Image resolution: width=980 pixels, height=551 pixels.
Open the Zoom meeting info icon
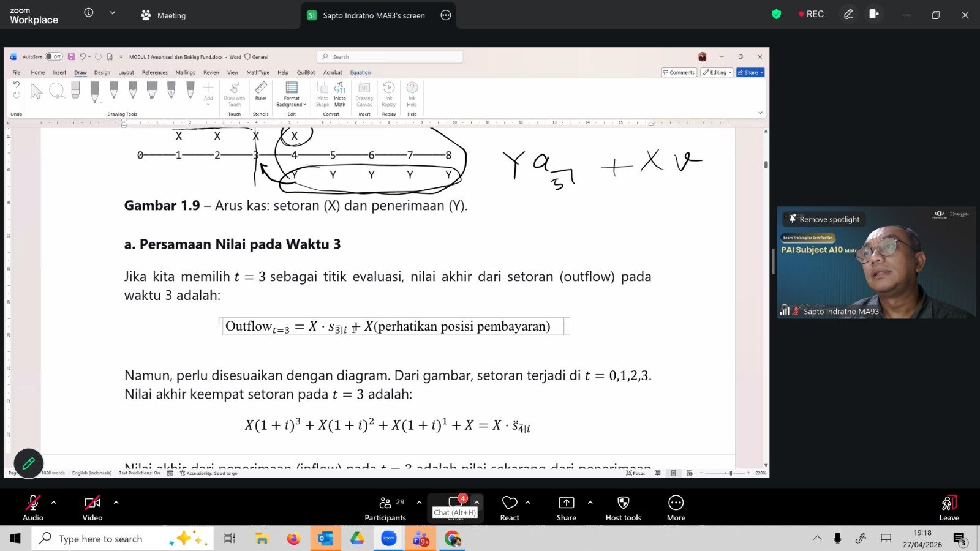(x=89, y=12)
